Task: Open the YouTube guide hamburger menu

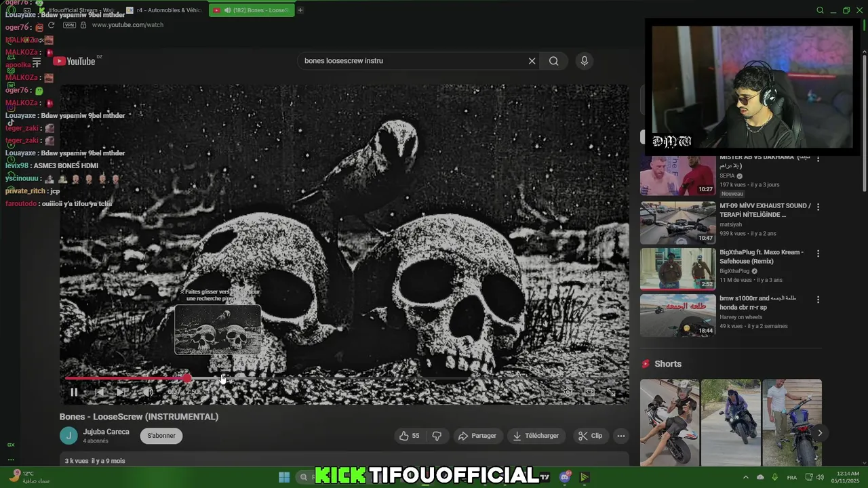Action: pos(37,62)
